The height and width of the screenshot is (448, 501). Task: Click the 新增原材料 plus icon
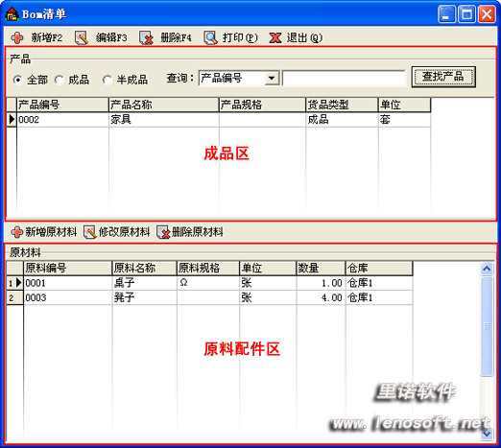tap(17, 232)
